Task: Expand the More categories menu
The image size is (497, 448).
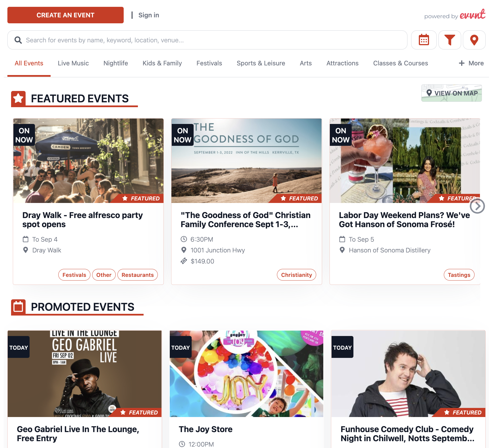Action: pos(471,63)
